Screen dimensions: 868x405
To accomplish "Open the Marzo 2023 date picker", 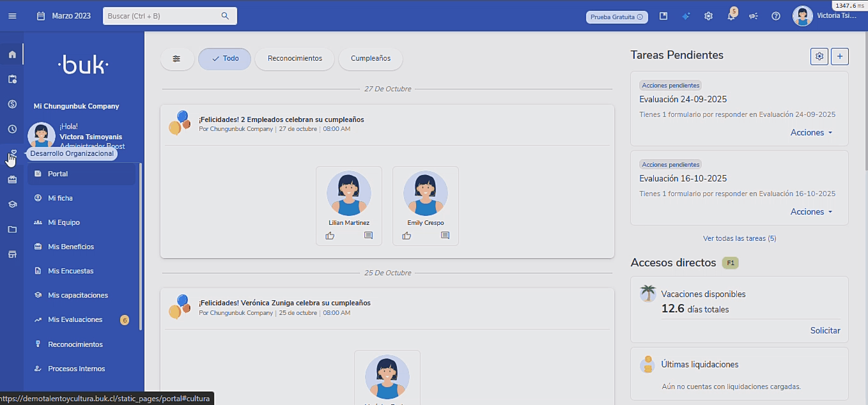I will click(64, 16).
